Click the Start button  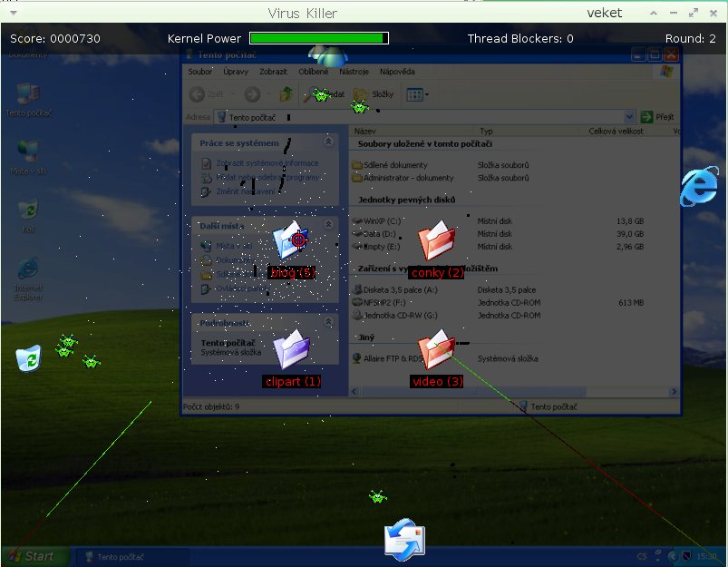(x=34, y=556)
